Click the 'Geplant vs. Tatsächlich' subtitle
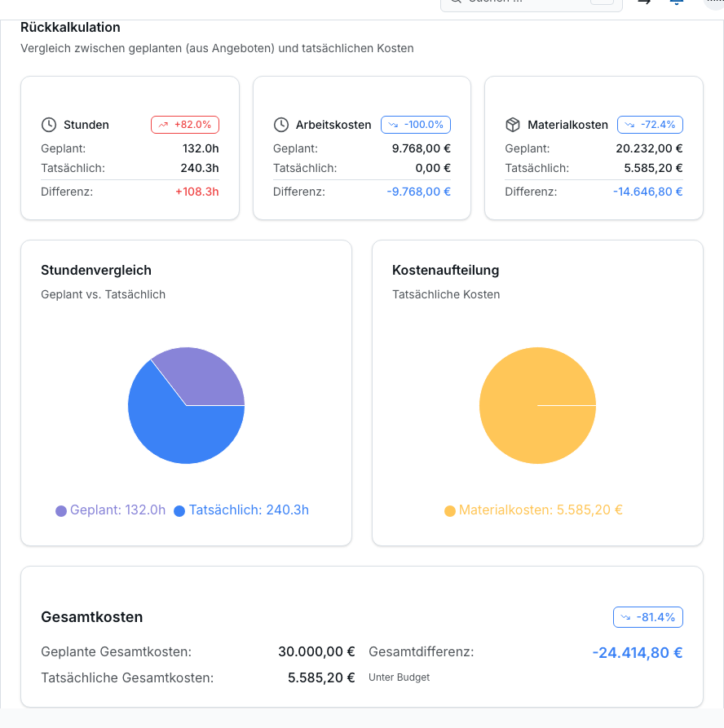The image size is (724, 728). click(x=103, y=294)
